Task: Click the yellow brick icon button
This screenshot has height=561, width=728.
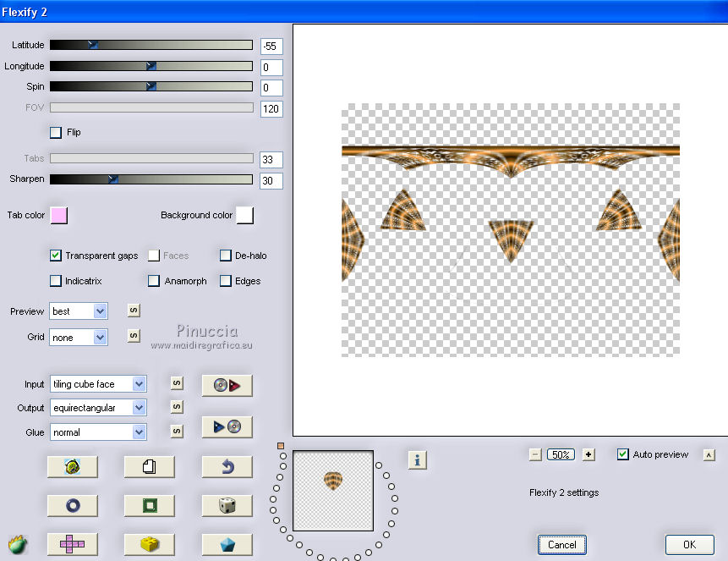Action: click(150, 544)
